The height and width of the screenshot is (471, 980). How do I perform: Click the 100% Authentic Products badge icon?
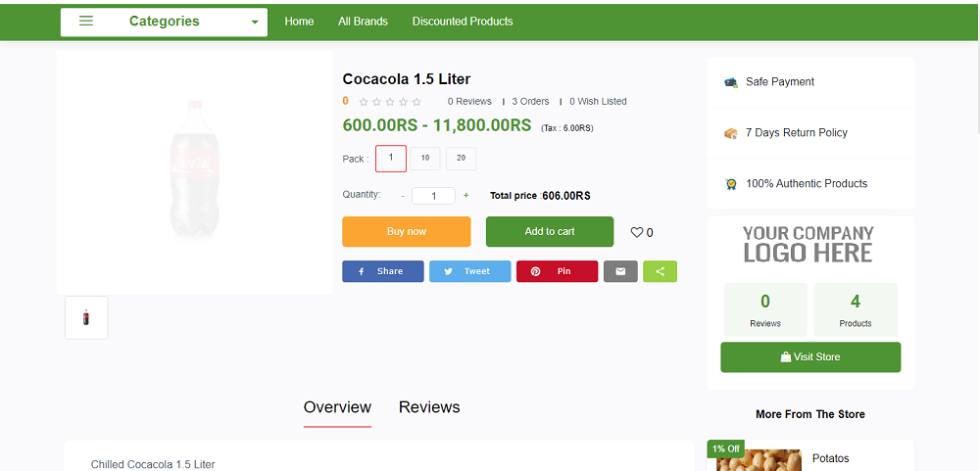(x=731, y=184)
